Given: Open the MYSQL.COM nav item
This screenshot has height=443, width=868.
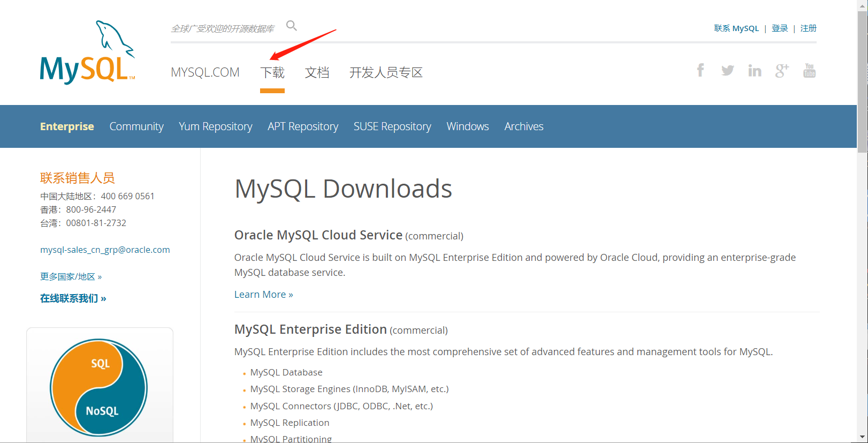Looking at the screenshot, I should point(205,72).
